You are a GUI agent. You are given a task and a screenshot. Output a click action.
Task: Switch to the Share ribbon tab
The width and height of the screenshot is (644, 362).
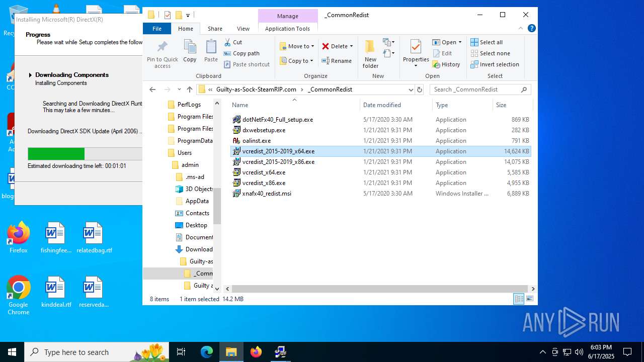[x=215, y=29]
